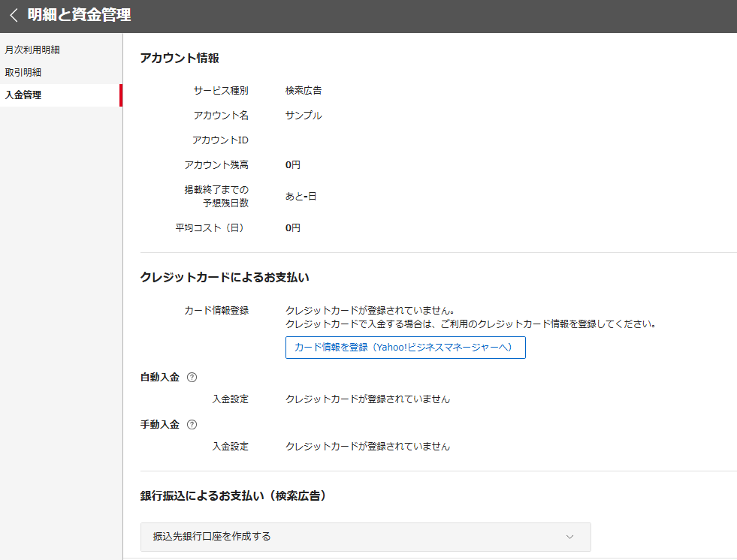737x560 pixels.
Task: Click the active 入金管理 sidebar item
Action: point(23,95)
